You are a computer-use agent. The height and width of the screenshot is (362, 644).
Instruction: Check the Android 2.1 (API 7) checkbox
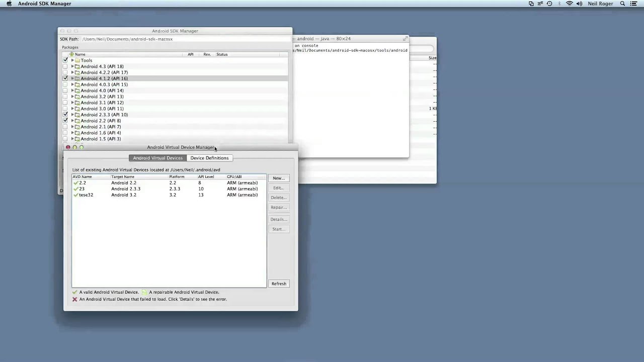click(x=65, y=127)
